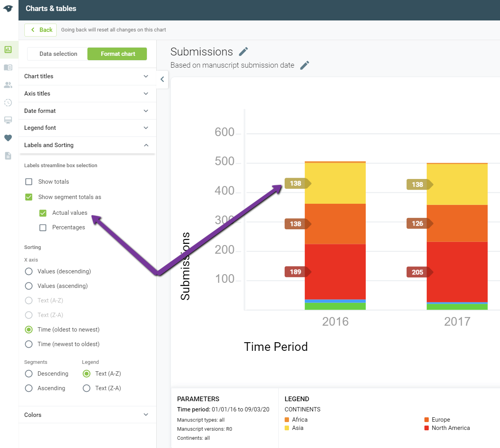Select the Format chart tab
The height and width of the screenshot is (448, 500).
click(x=117, y=54)
